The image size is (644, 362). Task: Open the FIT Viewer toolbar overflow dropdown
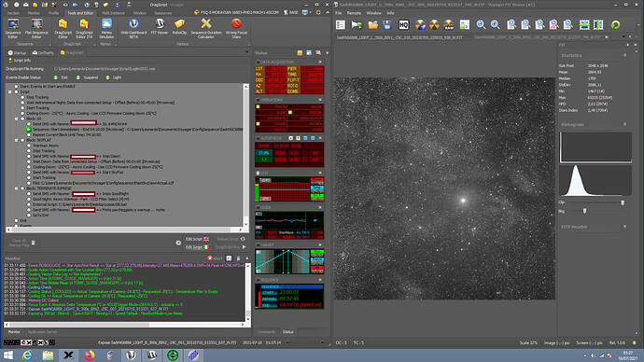click(638, 25)
